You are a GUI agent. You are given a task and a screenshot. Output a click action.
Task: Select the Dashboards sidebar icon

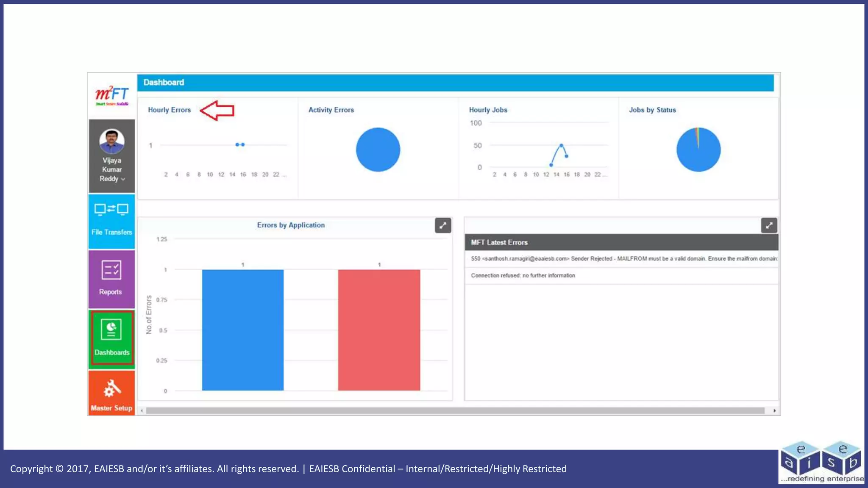pyautogui.click(x=111, y=330)
